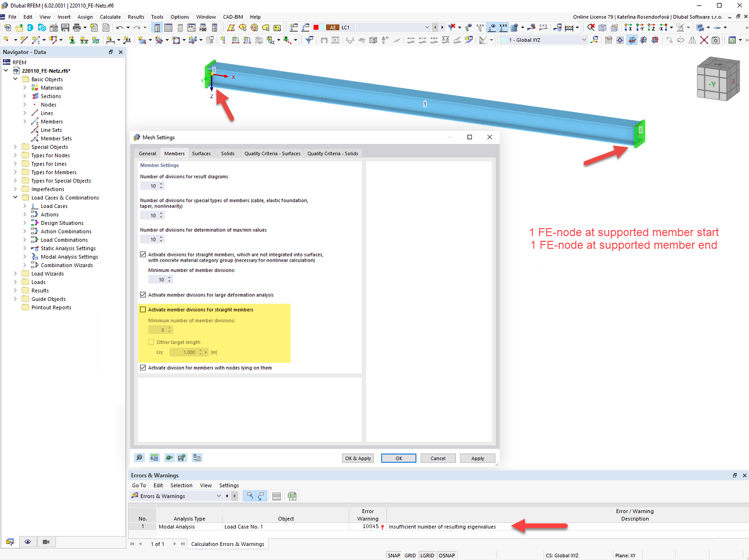Click the Apply button in Mesh Settings
This screenshot has height=560, width=749.
(478, 459)
